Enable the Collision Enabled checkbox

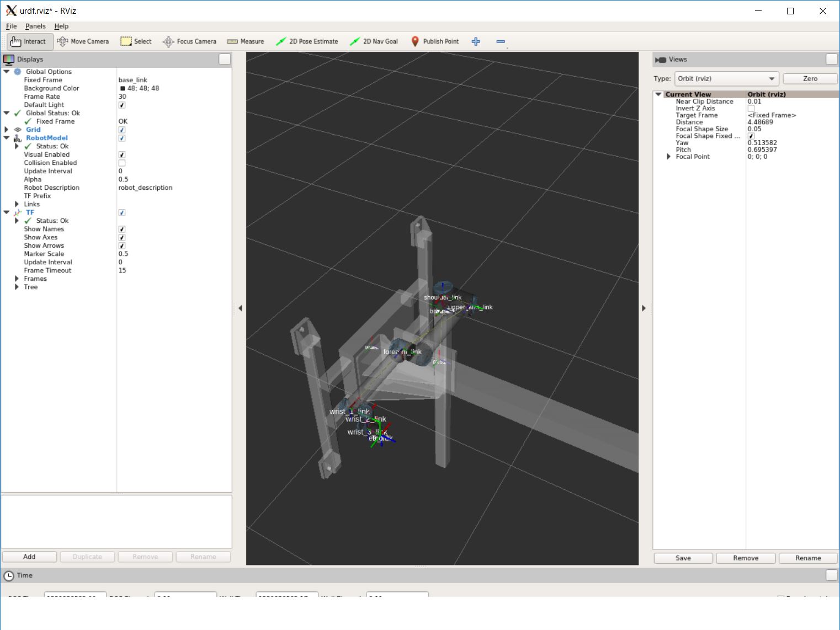pyautogui.click(x=122, y=163)
